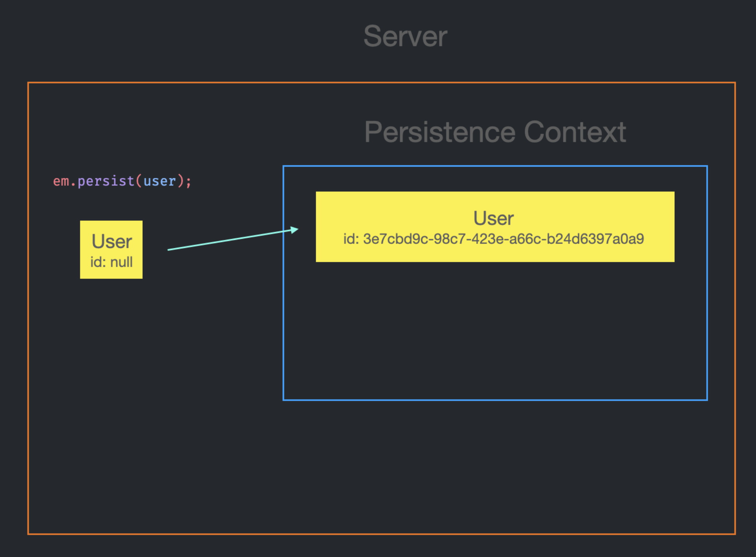Click the em token in the code

(x=61, y=181)
